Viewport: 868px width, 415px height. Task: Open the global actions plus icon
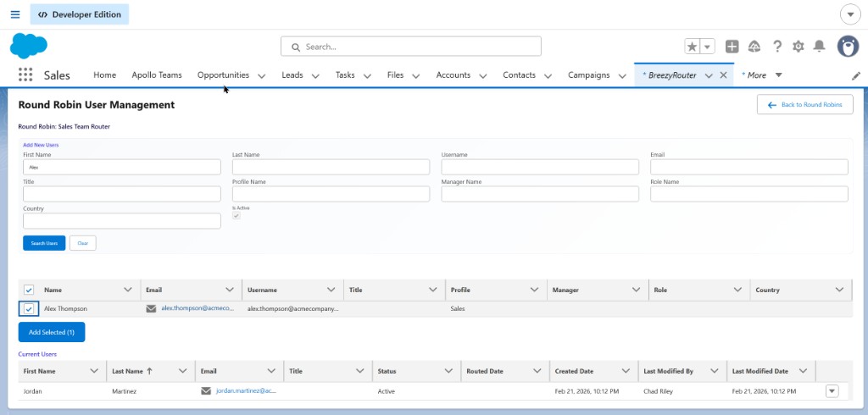[732, 47]
